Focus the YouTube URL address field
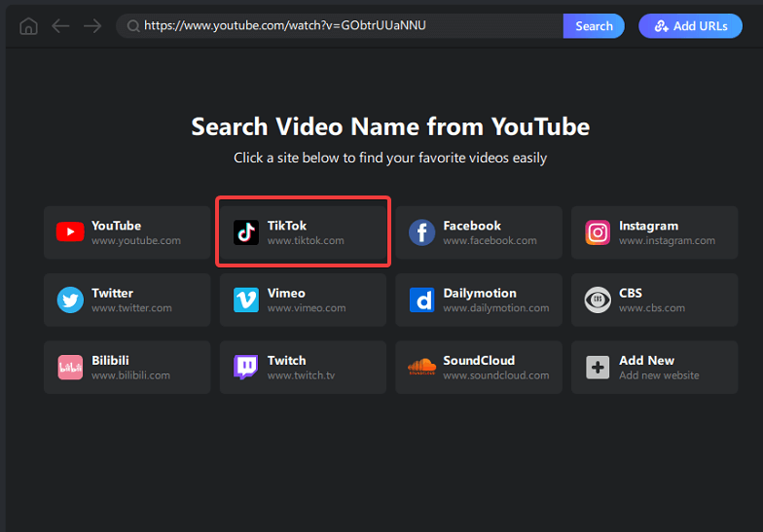Image resolution: width=763 pixels, height=532 pixels. (x=339, y=26)
